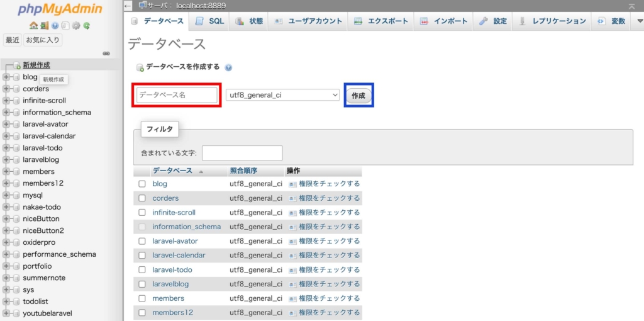
Task: Click the 含まれている文字 filter text box
Action: coord(242,153)
